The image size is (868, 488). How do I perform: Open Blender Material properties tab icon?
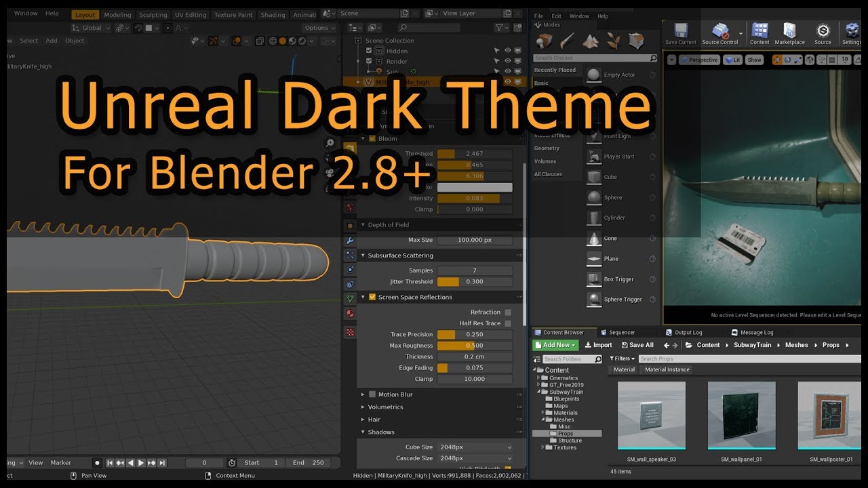(x=350, y=313)
